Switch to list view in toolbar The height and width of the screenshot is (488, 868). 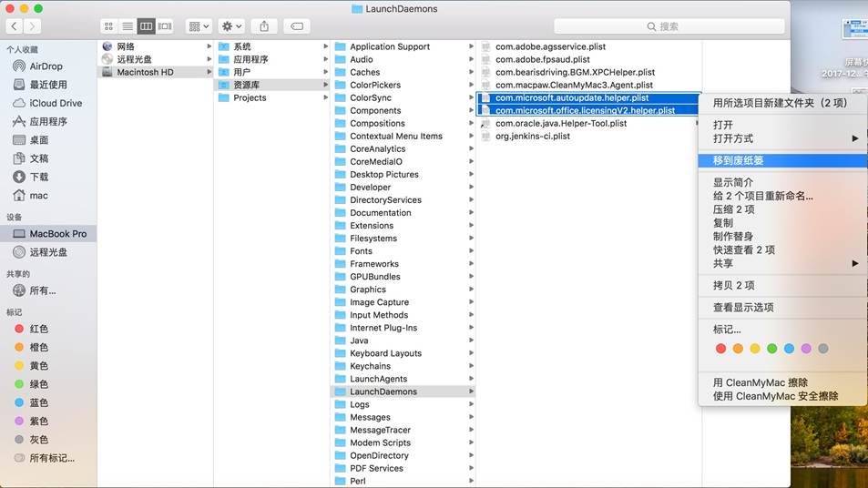(x=128, y=26)
